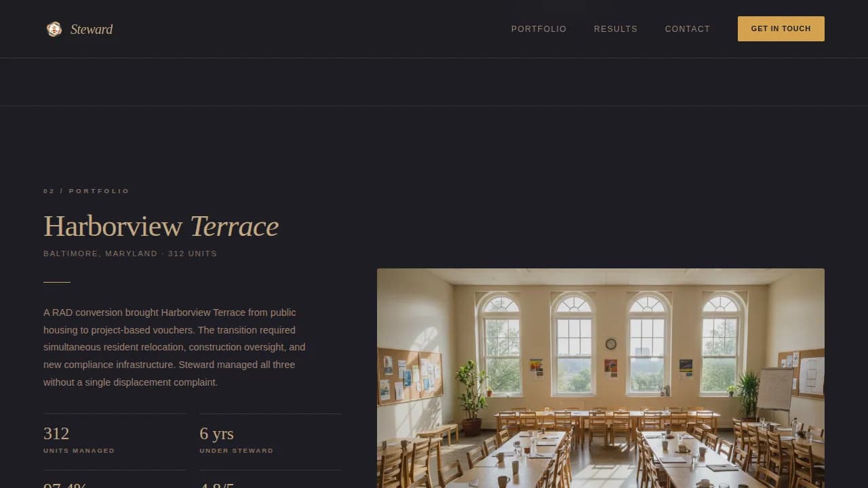868x488 pixels.
Task: Open the Results nav item
Action: pos(616,29)
